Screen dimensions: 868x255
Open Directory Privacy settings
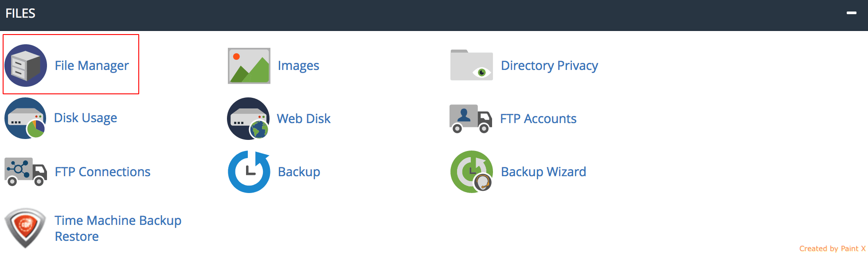[549, 65]
